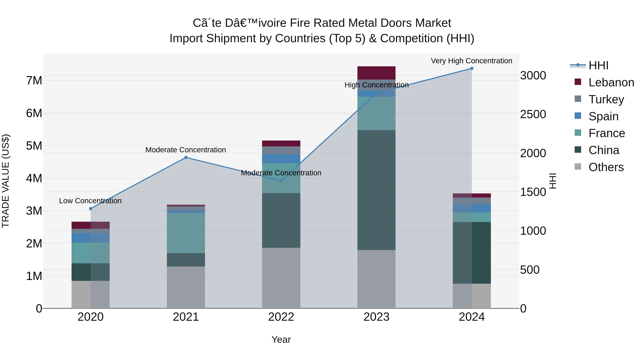Click the Lebanon maroon legend swatch

point(578,82)
